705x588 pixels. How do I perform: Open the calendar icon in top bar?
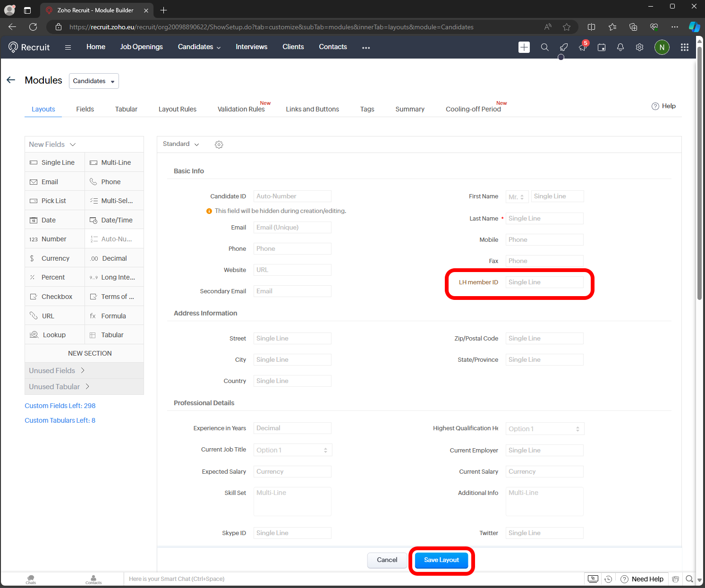pyautogui.click(x=602, y=47)
